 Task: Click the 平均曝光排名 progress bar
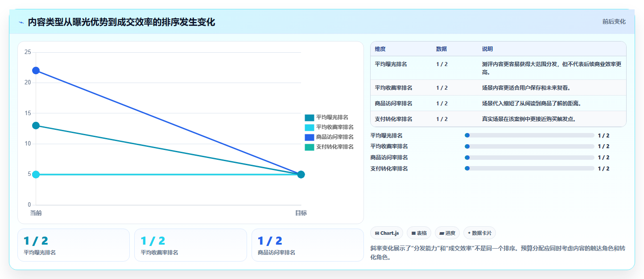pyautogui.click(x=529, y=135)
